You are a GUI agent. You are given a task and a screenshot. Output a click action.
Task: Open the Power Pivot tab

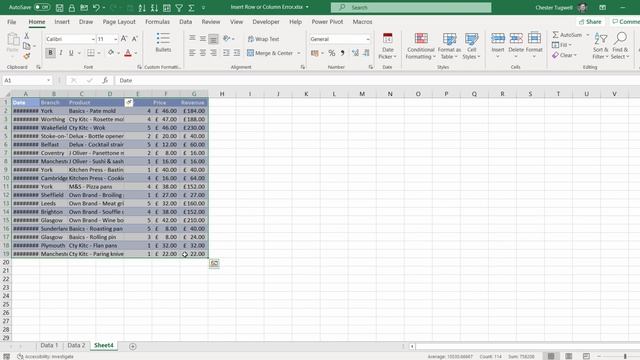tap(327, 22)
